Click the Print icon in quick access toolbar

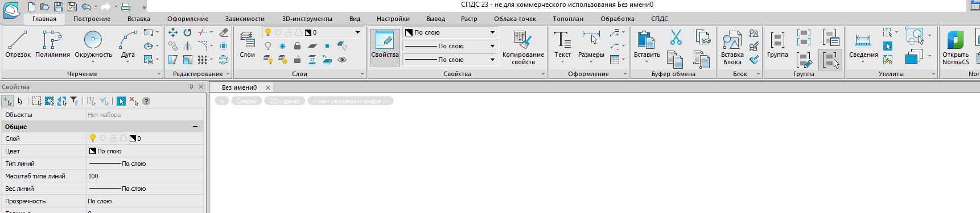[126, 7]
